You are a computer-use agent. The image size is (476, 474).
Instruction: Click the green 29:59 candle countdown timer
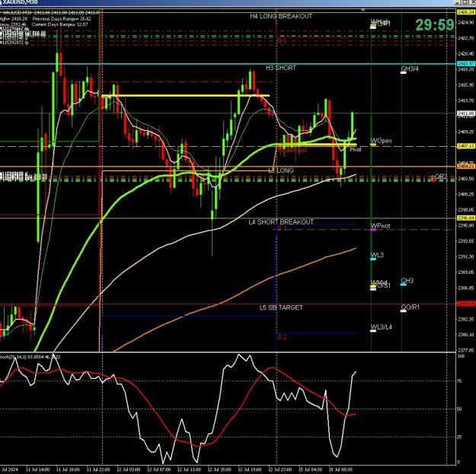pyautogui.click(x=434, y=25)
